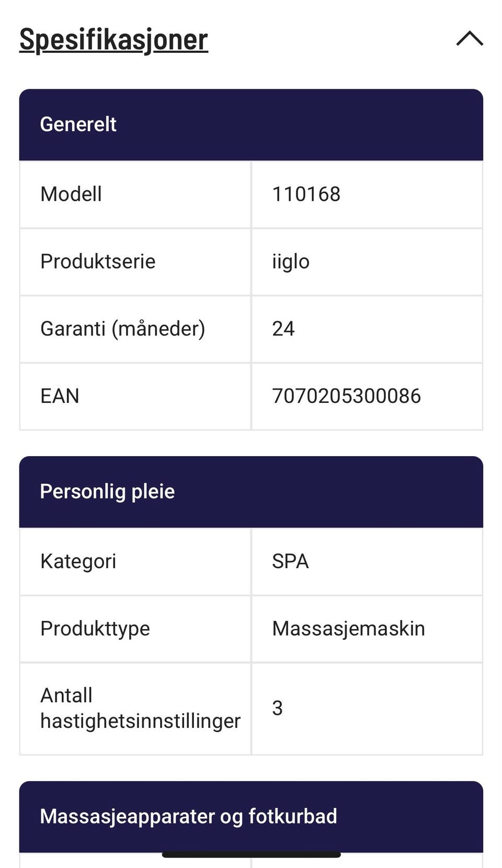Tap the Produktserie label cell

pyautogui.click(x=98, y=261)
